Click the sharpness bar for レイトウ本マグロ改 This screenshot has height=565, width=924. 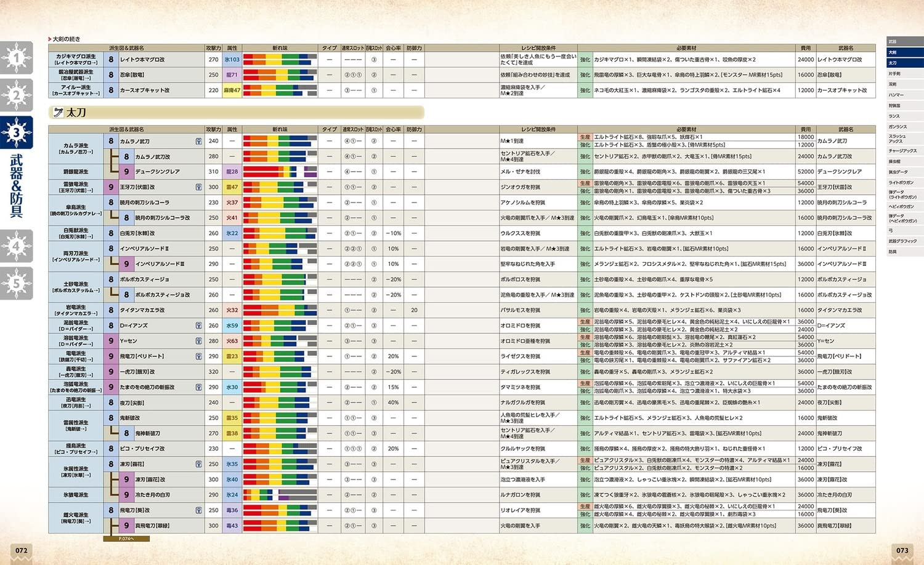[x=280, y=60]
